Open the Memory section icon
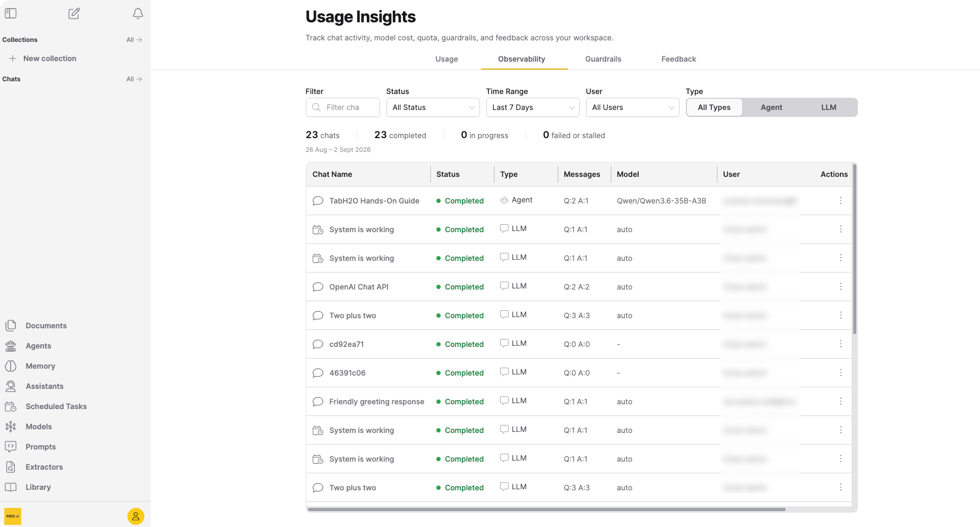The height and width of the screenshot is (527, 980). click(11, 366)
